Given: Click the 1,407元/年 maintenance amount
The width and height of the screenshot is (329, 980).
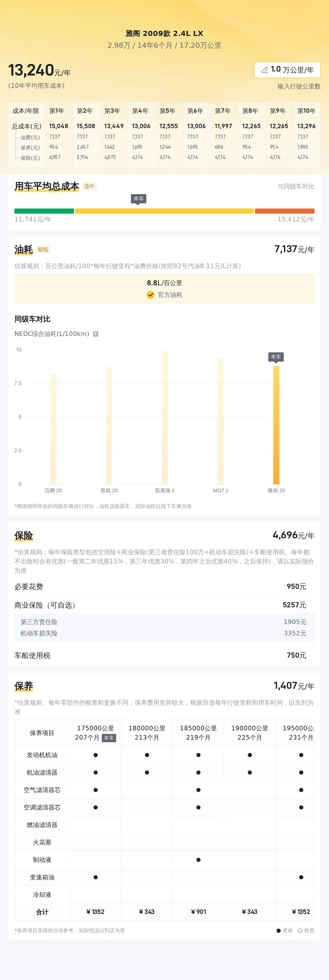Looking at the screenshot, I should point(294,686).
